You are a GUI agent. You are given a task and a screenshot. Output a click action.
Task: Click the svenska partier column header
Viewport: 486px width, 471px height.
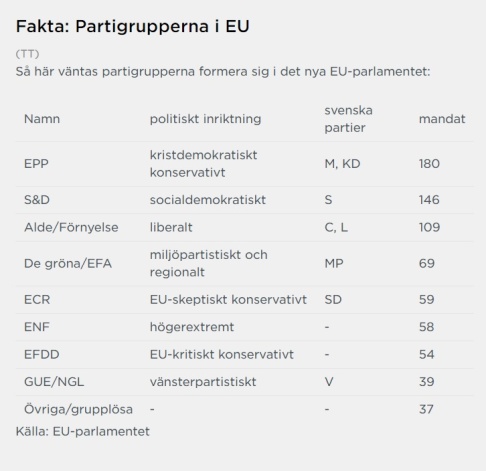[348, 119]
